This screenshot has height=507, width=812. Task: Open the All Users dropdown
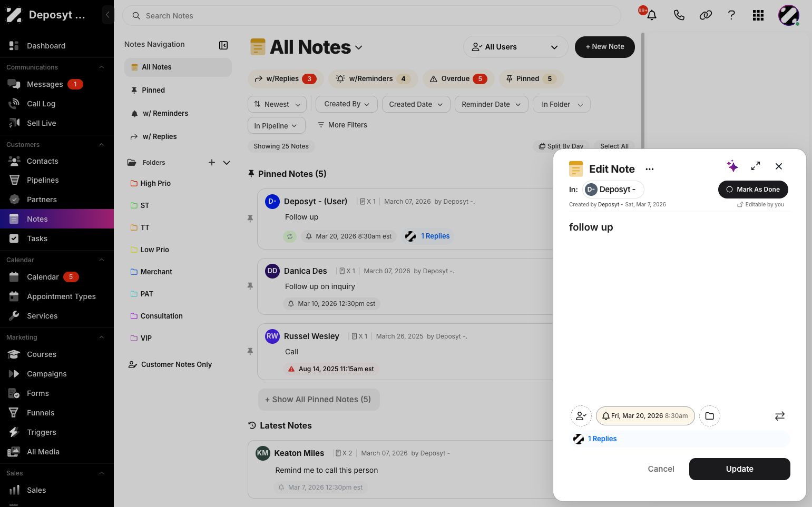tap(515, 47)
